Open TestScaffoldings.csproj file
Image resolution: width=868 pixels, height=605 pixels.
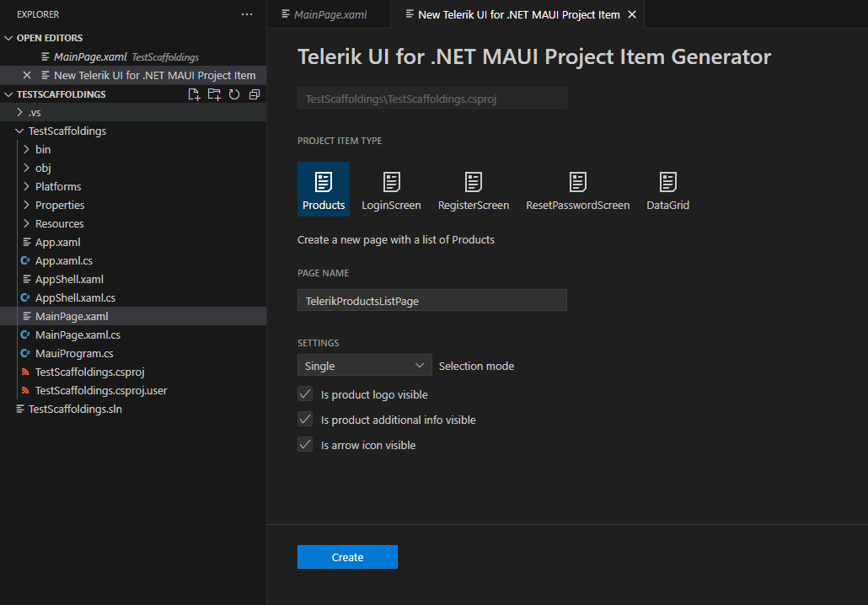(x=133, y=372)
